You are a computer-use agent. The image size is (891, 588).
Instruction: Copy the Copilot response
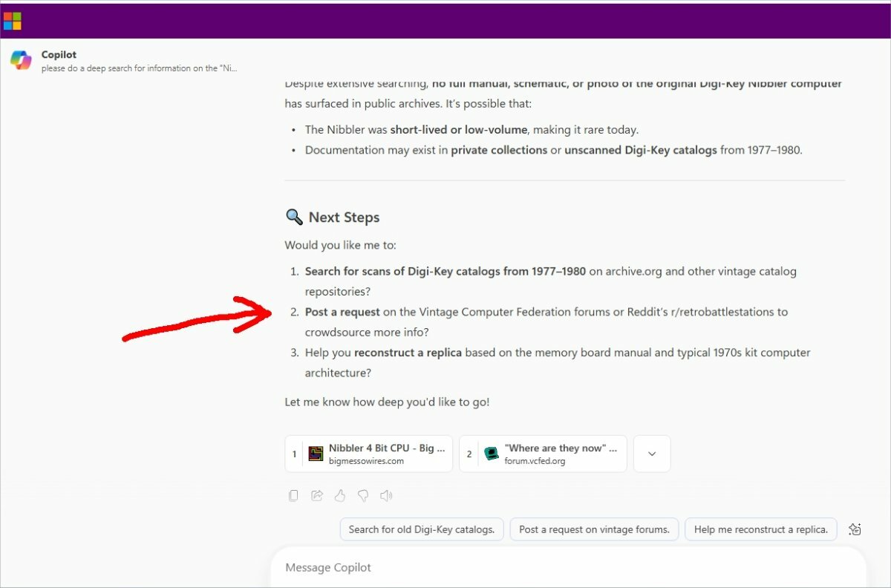click(293, 495)
